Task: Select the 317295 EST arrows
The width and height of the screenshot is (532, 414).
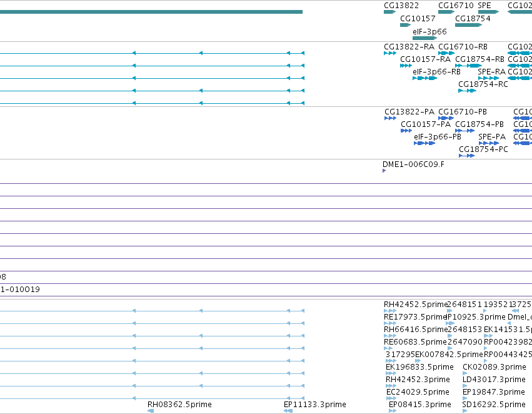Action: pyautogui.click(x=391, y=361)
